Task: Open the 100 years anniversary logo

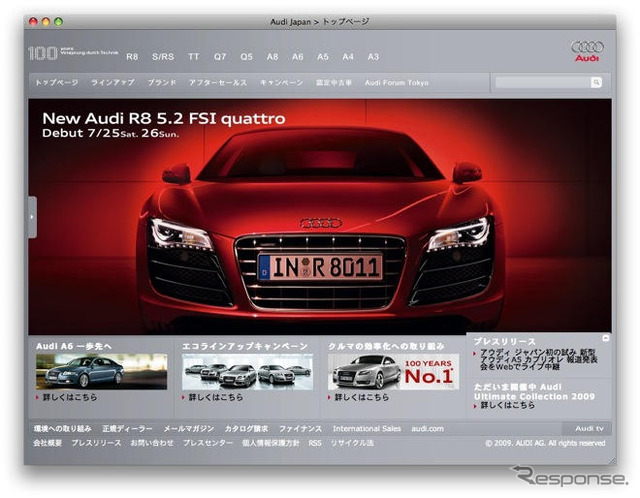Action: pyautogui.click(x=73, y=53)
